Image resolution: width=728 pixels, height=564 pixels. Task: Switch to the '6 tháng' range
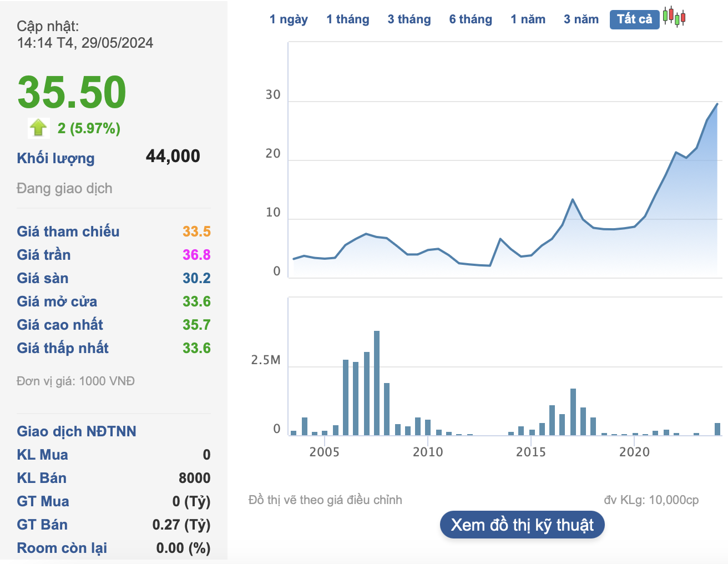click(471, 19)
